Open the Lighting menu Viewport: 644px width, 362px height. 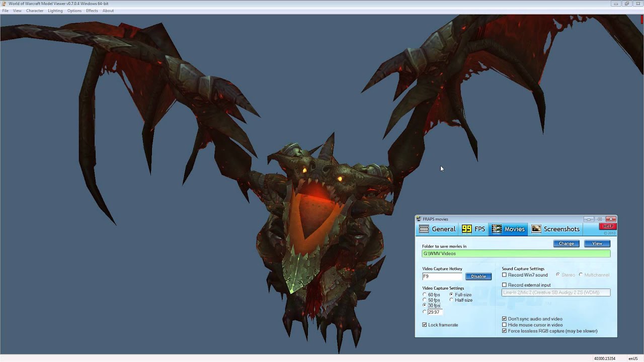point(55,11)
